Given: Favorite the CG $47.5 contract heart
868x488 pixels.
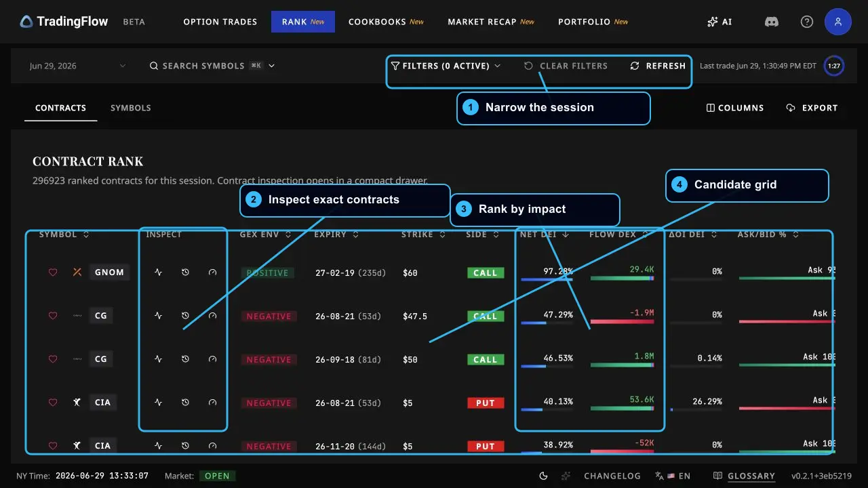Looking at the screenshot, I should [x=53, y=316].
